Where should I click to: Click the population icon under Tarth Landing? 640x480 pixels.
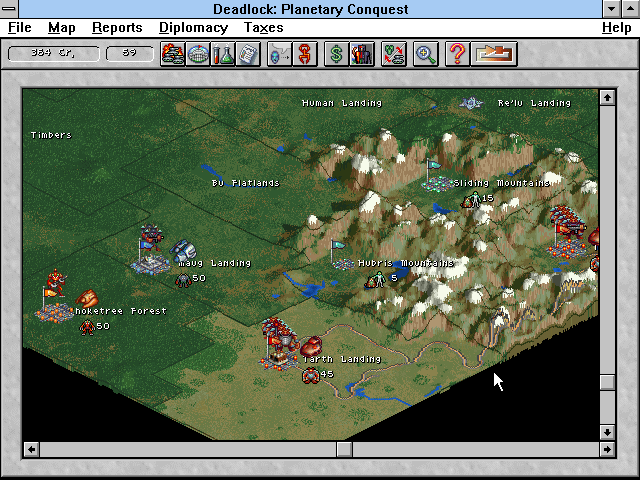pyautogui.click(x=311, y=375)
